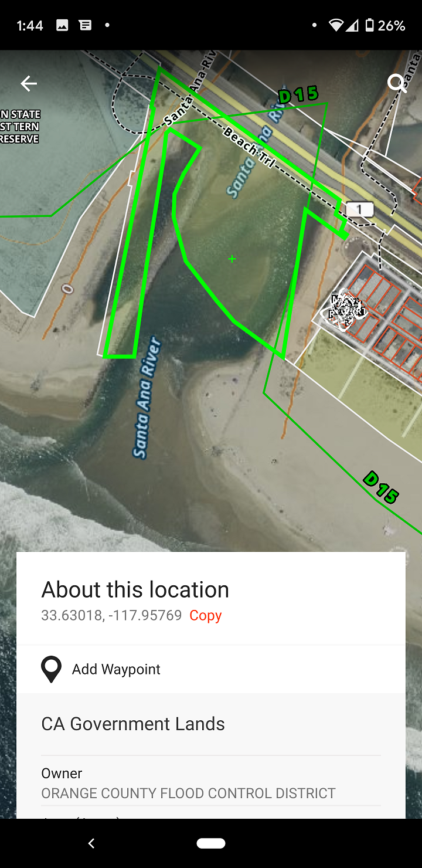Click the Highway 1 route shield
This screenshot has height=868, width=422.
(x=359, y=209)
